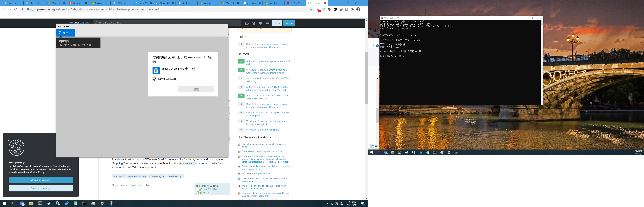The height and width of the screenshot is (207, 644).
Task: Toggle the 始终使用此应用 checkbox
Action: click(x=154, y=79)
